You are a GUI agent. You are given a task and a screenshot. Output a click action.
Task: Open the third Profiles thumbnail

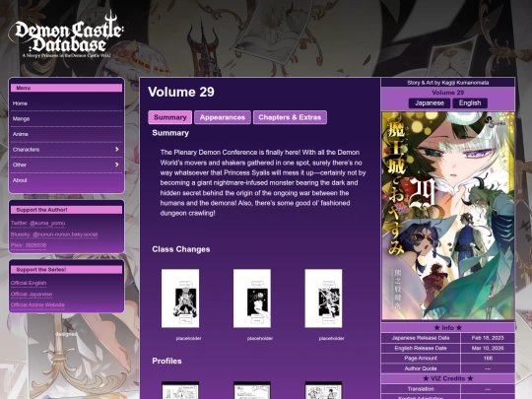click(323, 390)
